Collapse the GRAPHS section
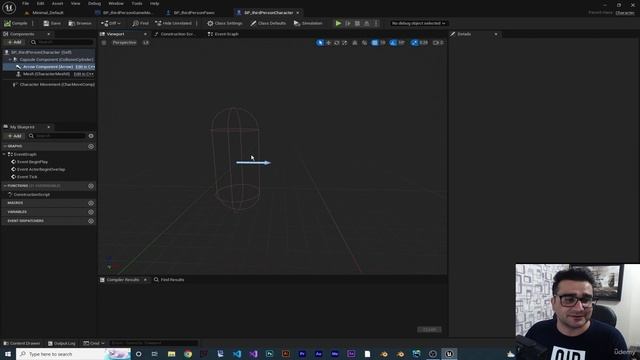Screen dimensions: 640x360 pyautogui.click(x=5, y=146)
